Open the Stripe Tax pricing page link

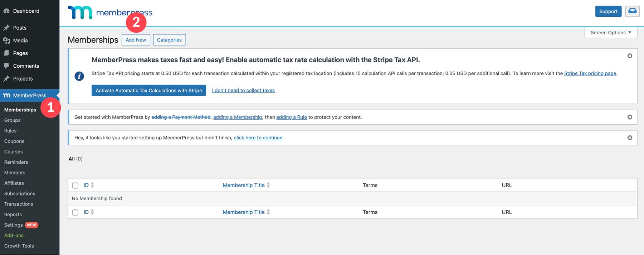[x=590, y=73]
